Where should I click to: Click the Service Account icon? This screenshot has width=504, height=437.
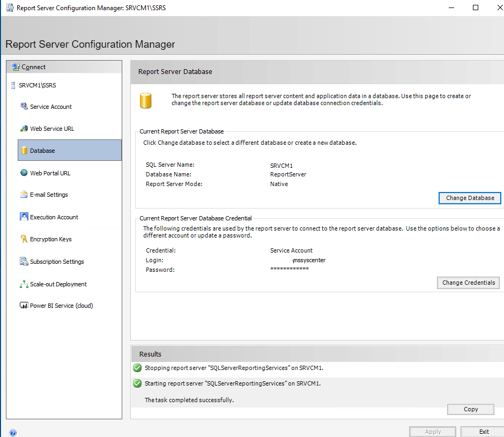24,107
